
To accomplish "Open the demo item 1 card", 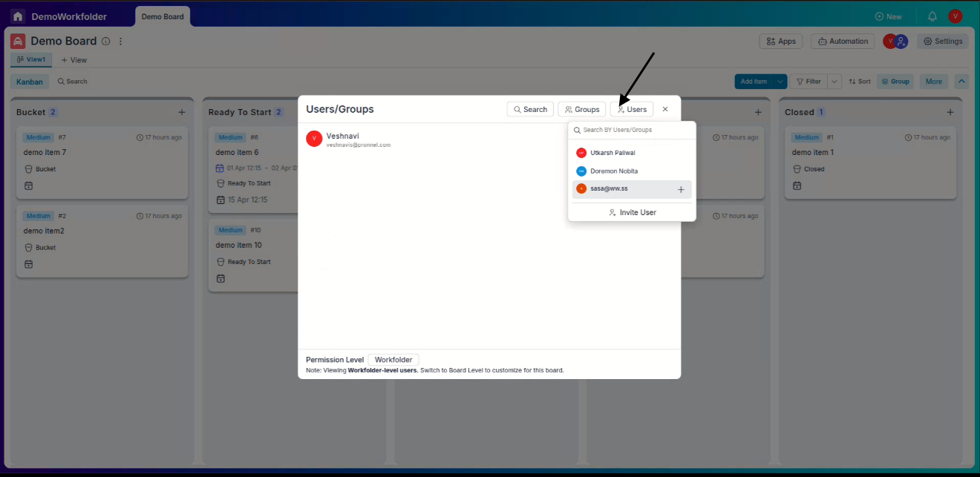I will pos(870,162).
